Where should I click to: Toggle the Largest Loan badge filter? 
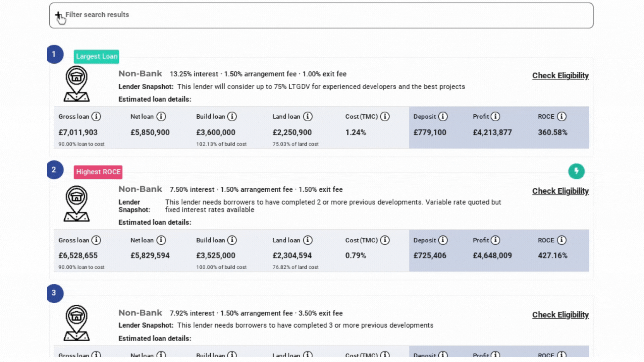click(96, 56)
